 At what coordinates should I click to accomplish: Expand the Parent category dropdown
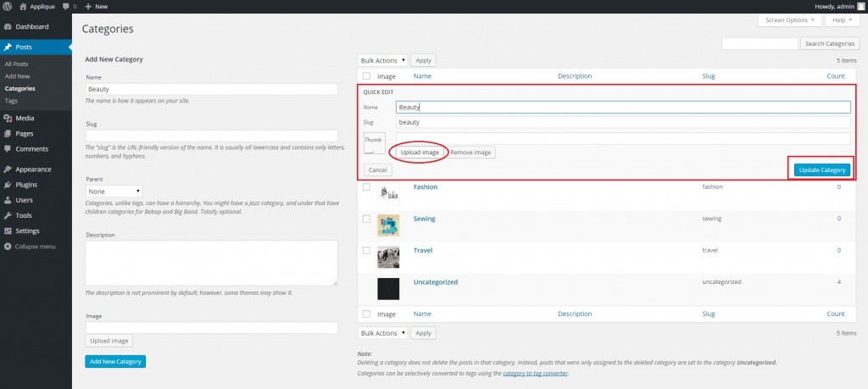(114, 192)
